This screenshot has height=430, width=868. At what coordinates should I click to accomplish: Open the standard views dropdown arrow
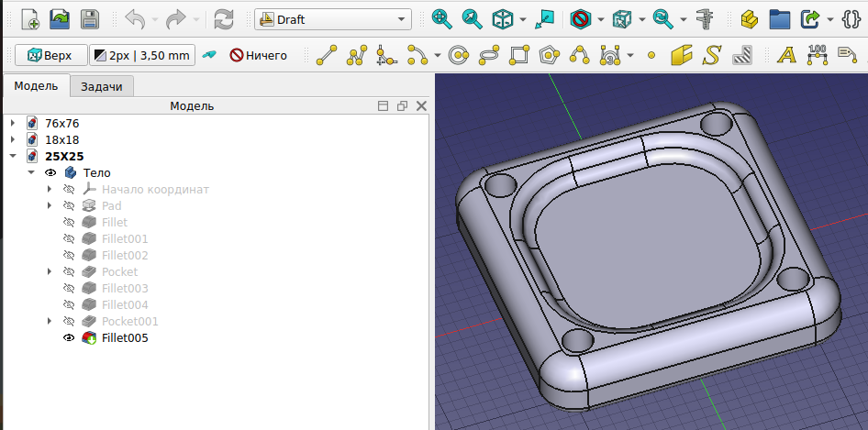coord(523,19)
